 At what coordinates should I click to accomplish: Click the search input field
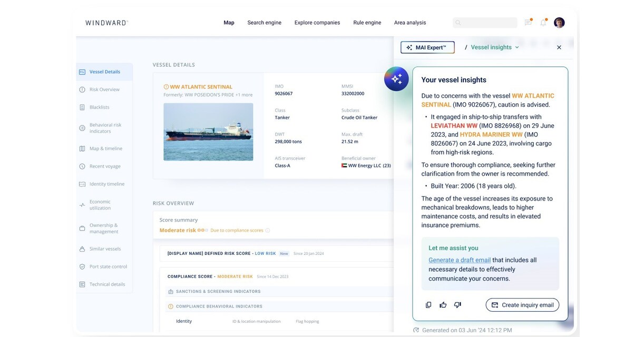(x=485, y=22)
